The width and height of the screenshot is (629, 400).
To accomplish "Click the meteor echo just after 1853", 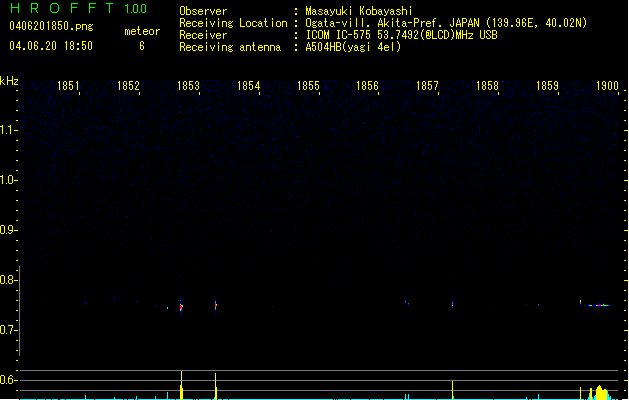I will [x=181, y=307].
